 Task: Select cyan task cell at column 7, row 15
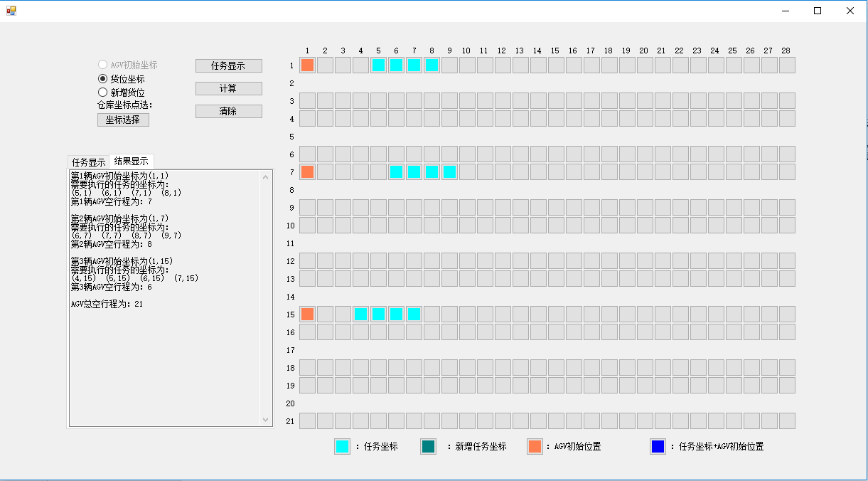tap(414, 314)
